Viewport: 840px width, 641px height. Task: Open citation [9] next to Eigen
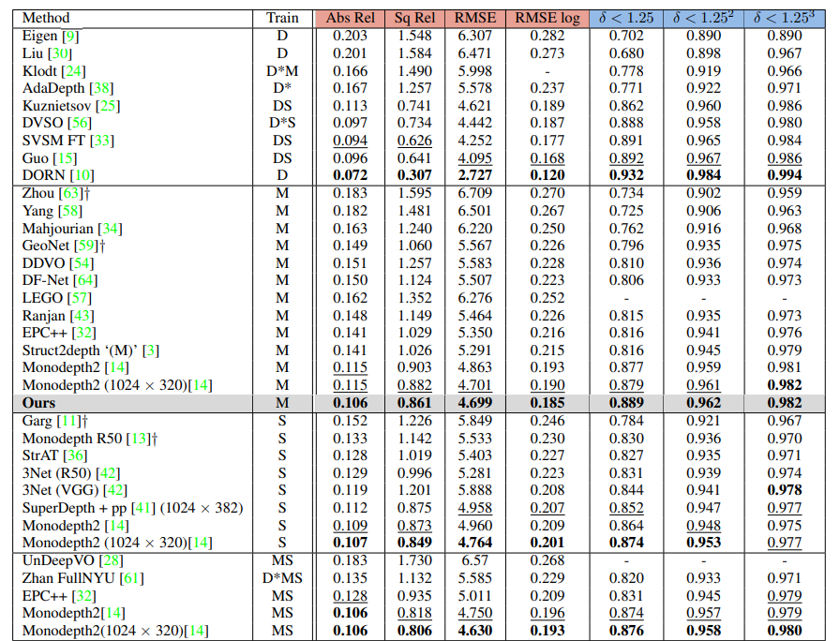[x=70, y=36]
